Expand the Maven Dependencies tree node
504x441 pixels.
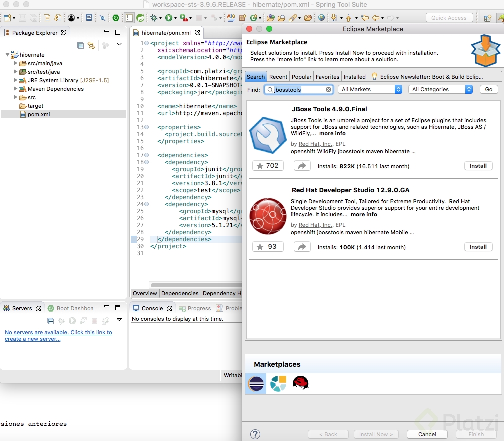[x=15, y=89]
